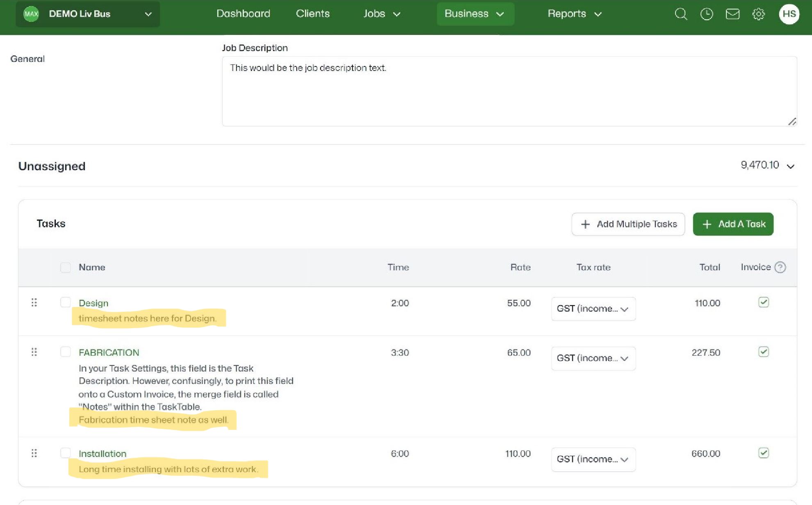This screenshot has height=505, width=812.
Task: Open the HS user avatar menu
Action: (x=789, y=14)
